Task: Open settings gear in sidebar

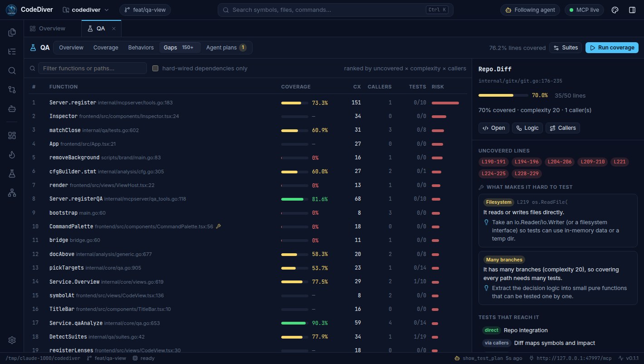Action: tap(12, 340)
